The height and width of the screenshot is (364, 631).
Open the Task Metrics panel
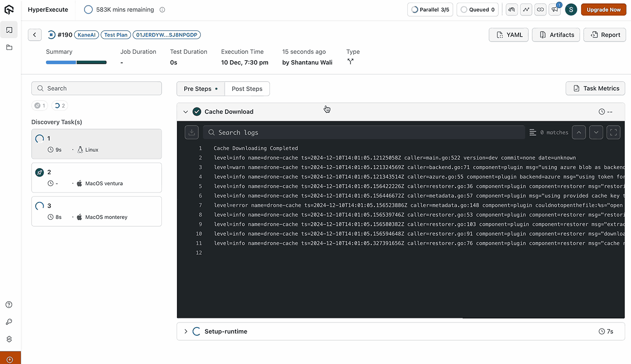click(595, 88)
